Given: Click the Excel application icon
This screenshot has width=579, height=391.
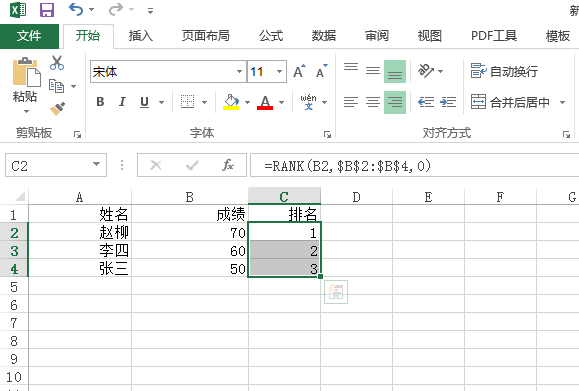Looking at the screenshot, I should (x=18, y=10).
